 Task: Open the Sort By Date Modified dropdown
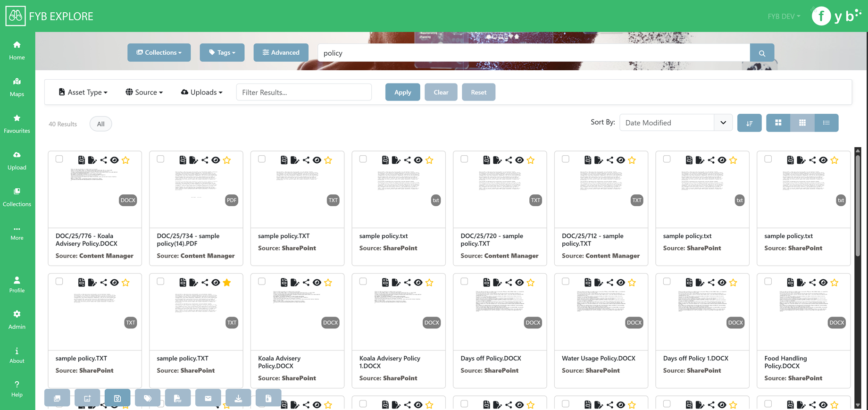676,123
